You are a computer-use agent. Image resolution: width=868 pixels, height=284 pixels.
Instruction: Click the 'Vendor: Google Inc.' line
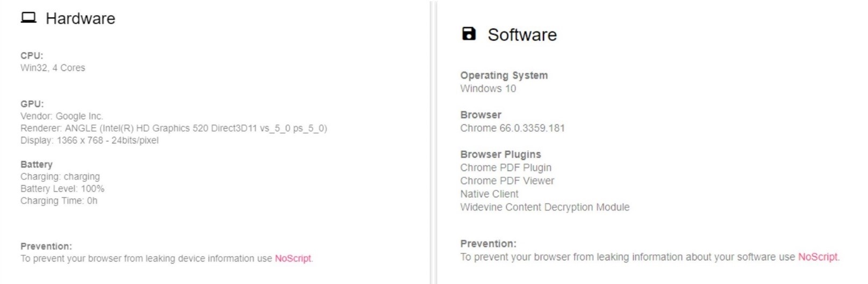[x=62, y=116]
